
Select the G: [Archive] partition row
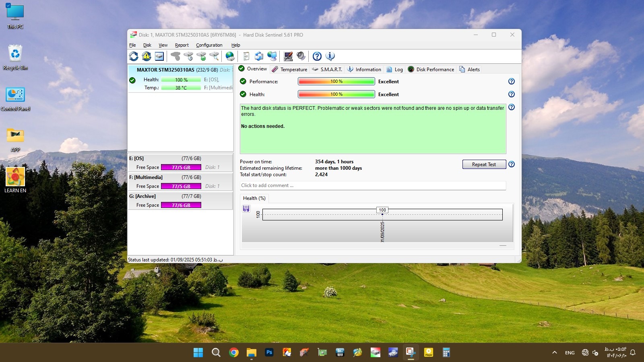tap(180, 201)
